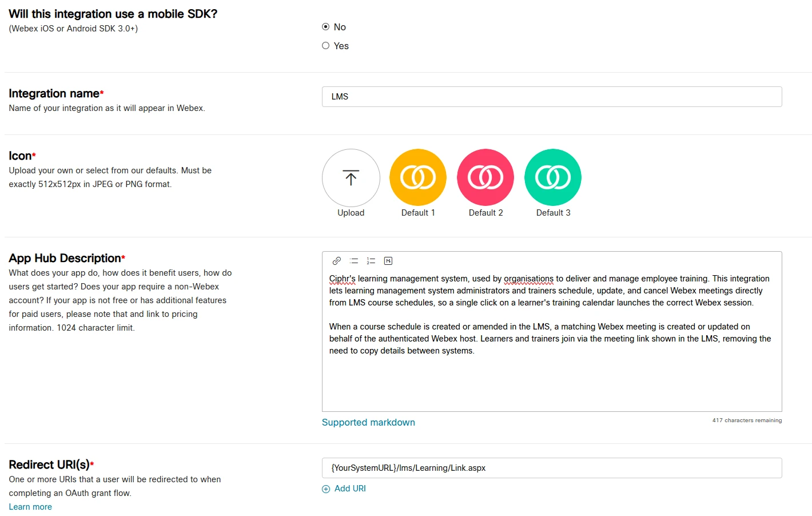This screenshot has height=516, width=812.
Task: Open the Learn more link under Redirect URI(s)
Action: [30, 507]
